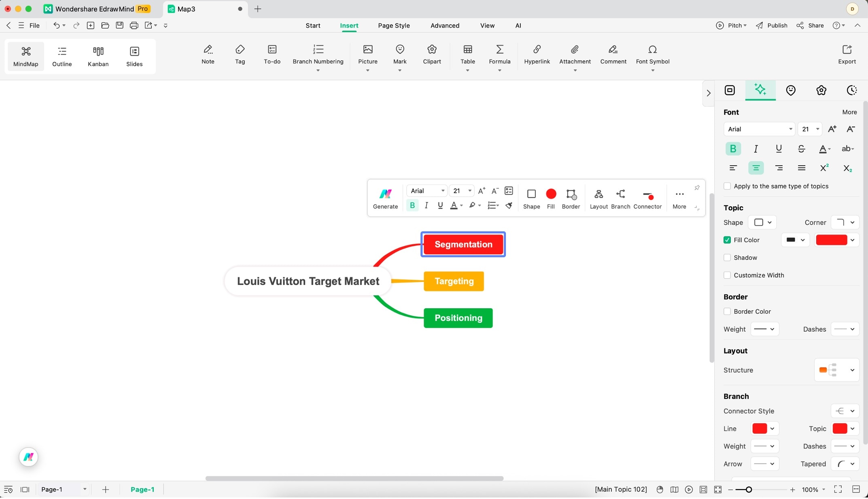This screenshot has height=499, width=868.
Task: Add a Comment to the topic
Action: [613, 54]
